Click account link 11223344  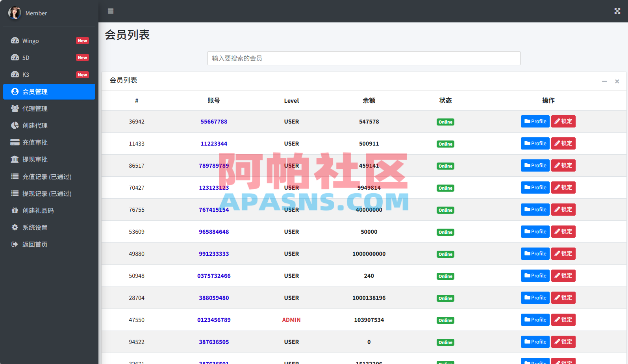point(214,144)
